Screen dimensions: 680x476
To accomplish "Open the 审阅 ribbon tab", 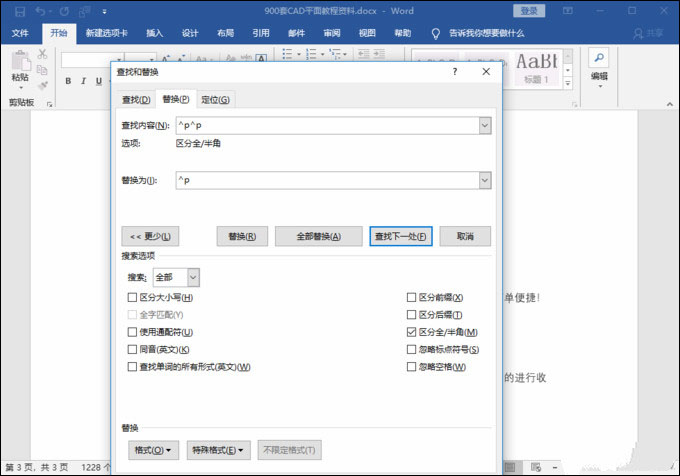I will (332, 33).
